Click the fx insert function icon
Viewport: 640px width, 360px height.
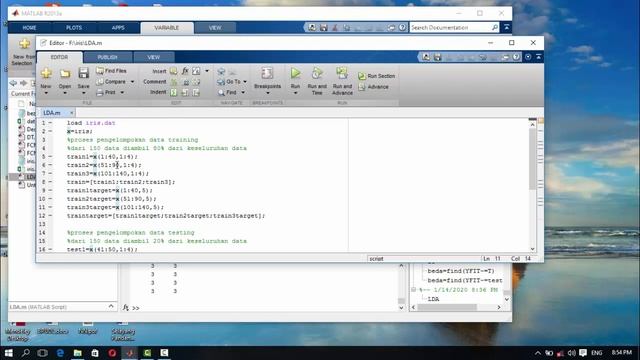pyautogui.click(x=185, y=71)
